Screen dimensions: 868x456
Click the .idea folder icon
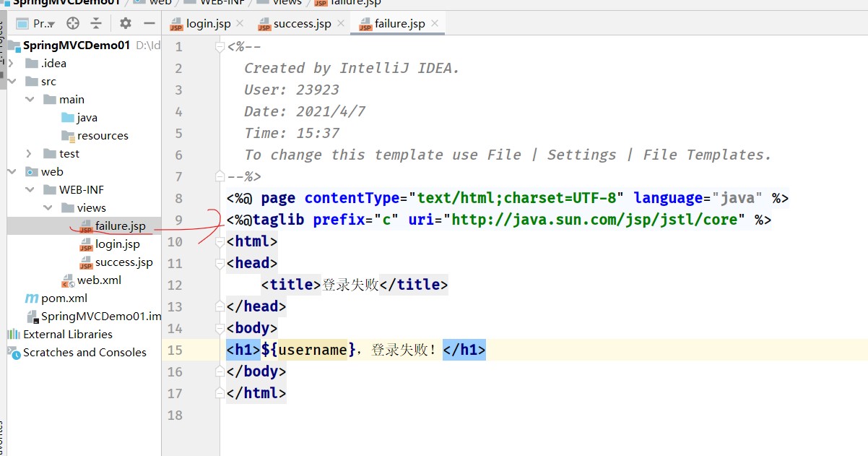(31, 63)
